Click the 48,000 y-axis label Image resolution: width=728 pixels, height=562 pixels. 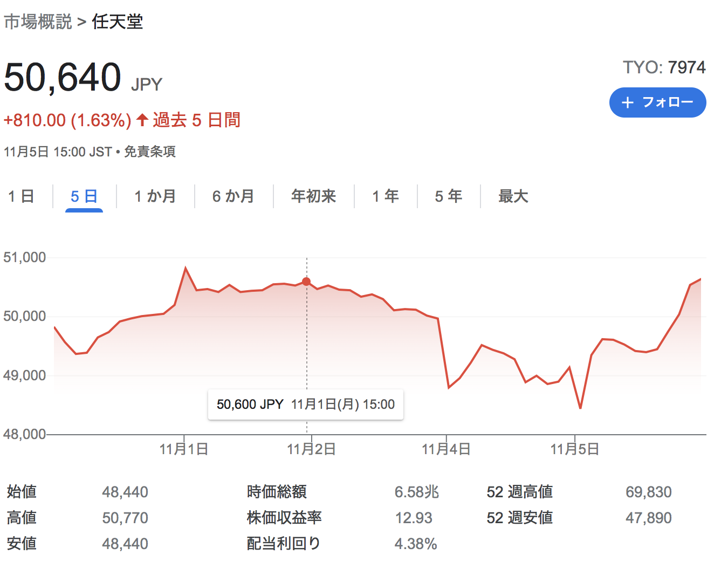(25, 434)
